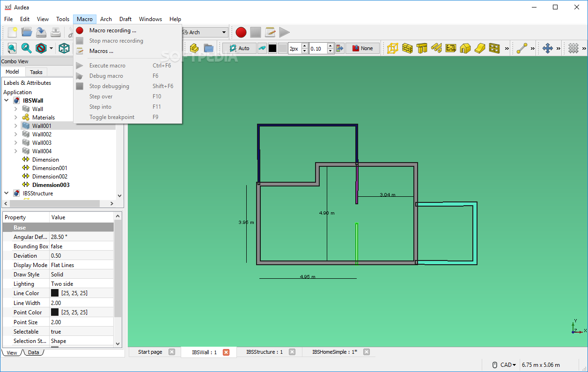Create a new document with the toolbar icon

click(13, 32)
